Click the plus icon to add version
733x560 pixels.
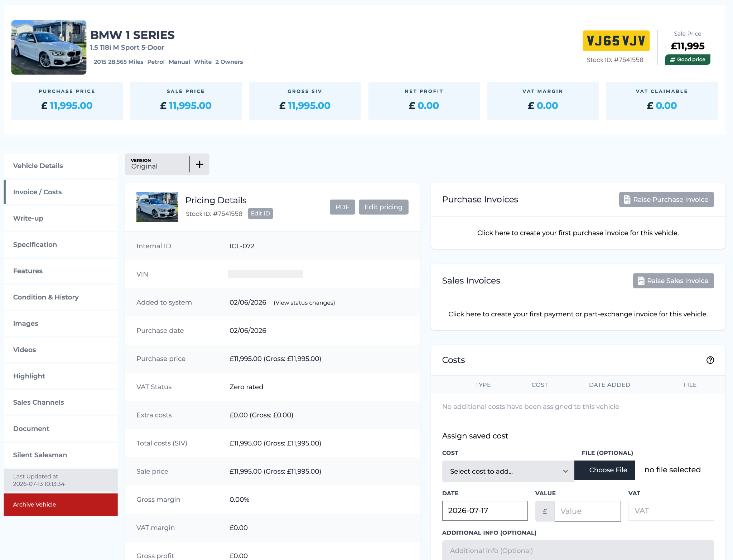point(199,164)
